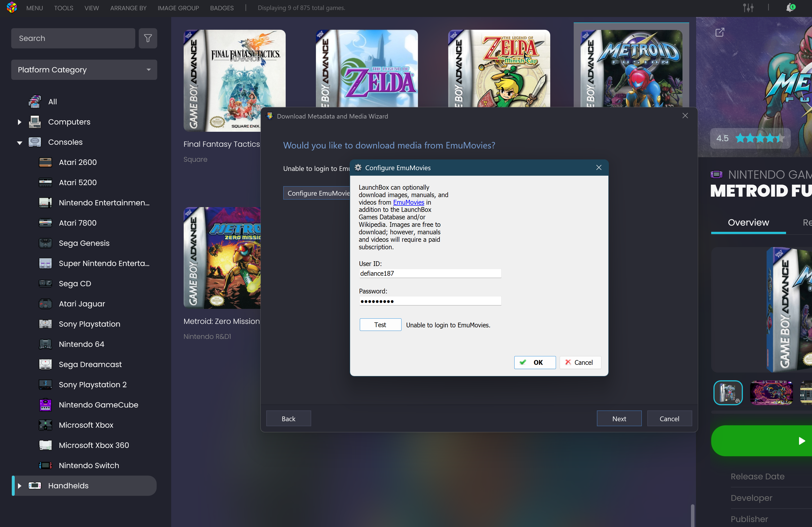The width and height of the screenshot is (812, 527).
Task: Select the Atari Jaguar platform icon
Action: (x=45, y=304)
